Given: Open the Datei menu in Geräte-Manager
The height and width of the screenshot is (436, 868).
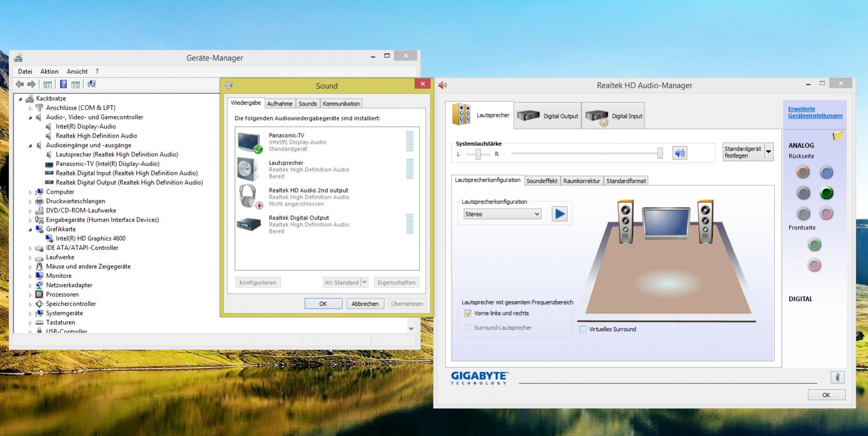Looking at the screenshot, I should 25,71.
